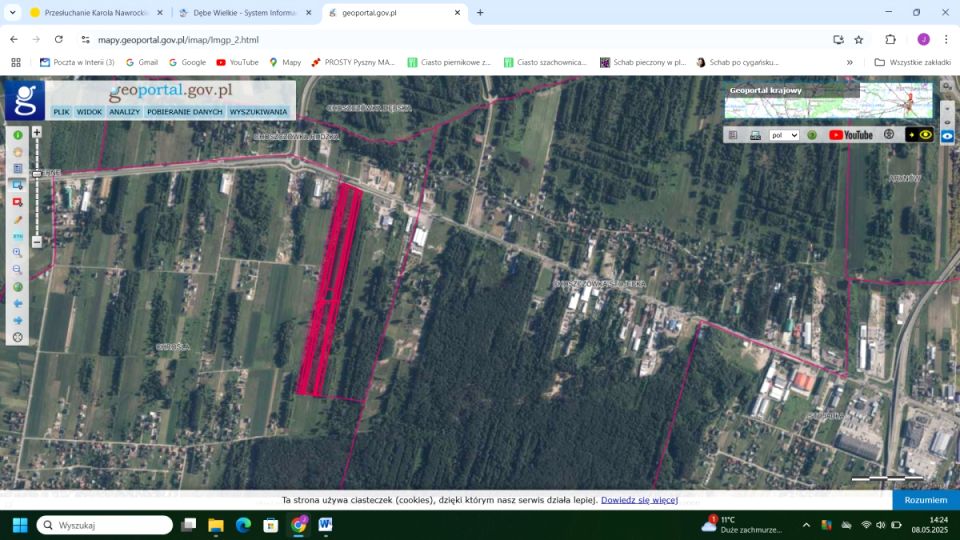Open the ANALIZY menu

pyautogui.click(x=125, y=112)
